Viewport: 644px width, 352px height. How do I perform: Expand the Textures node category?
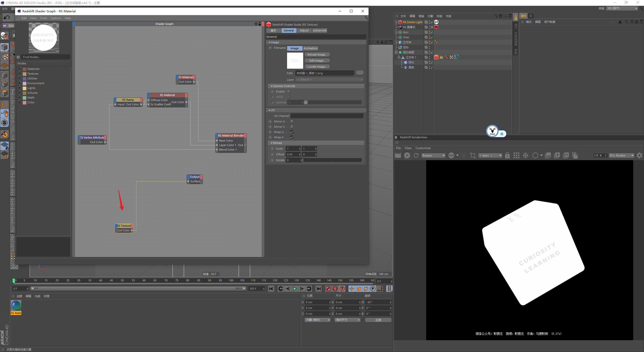(20, 74)
